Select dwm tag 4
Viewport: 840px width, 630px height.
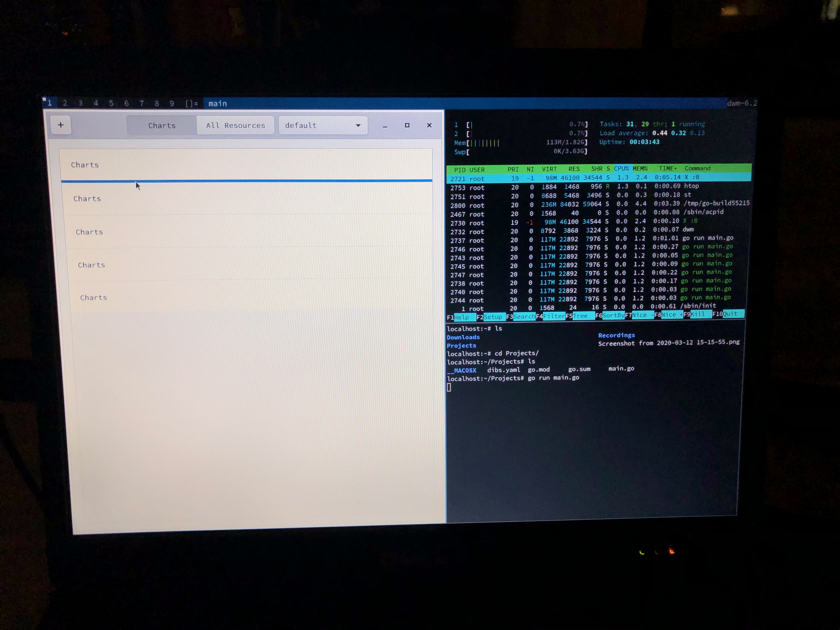96,103
